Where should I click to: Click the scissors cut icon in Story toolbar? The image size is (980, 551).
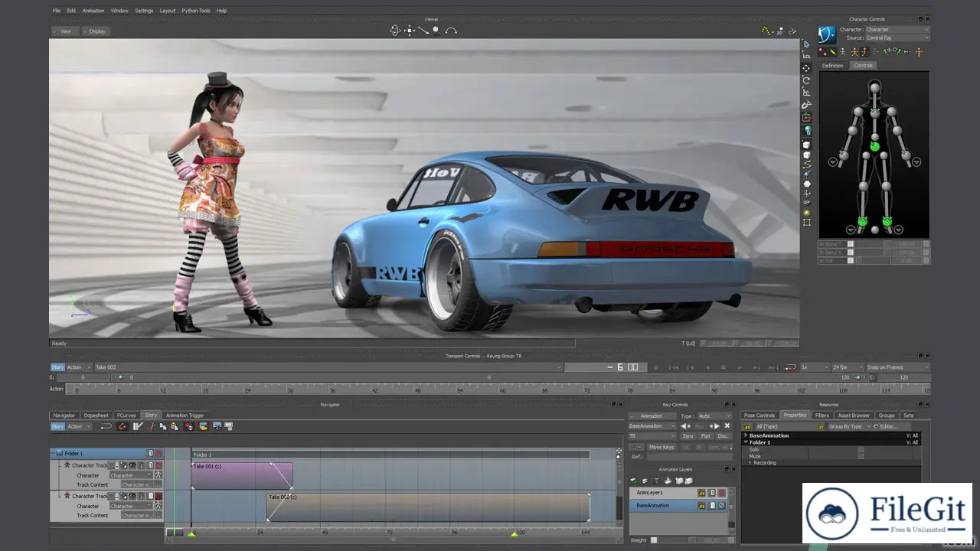tap(151, 426)
